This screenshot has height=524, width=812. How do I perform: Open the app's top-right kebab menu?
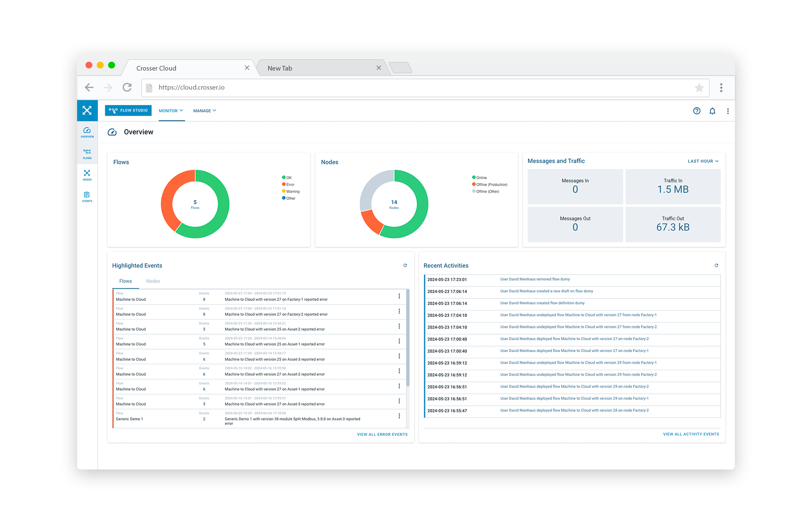(728, 111)
